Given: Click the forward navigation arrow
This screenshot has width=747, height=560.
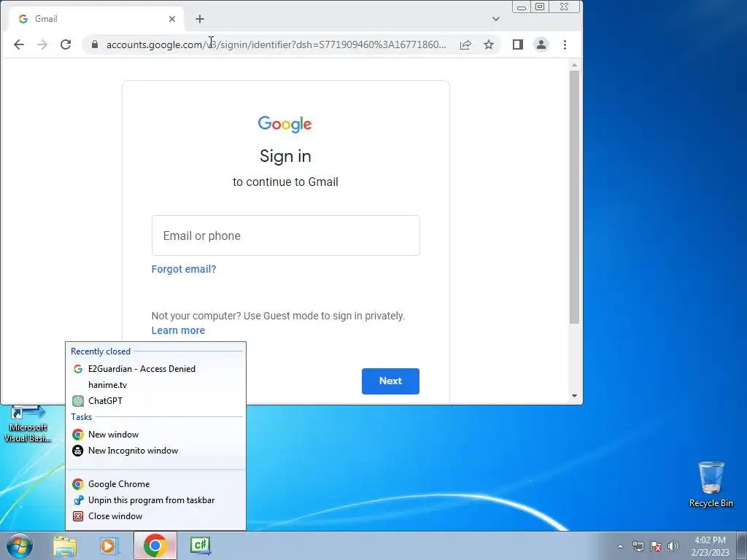Looking at the screenshot, I should [x=42, y=44].
